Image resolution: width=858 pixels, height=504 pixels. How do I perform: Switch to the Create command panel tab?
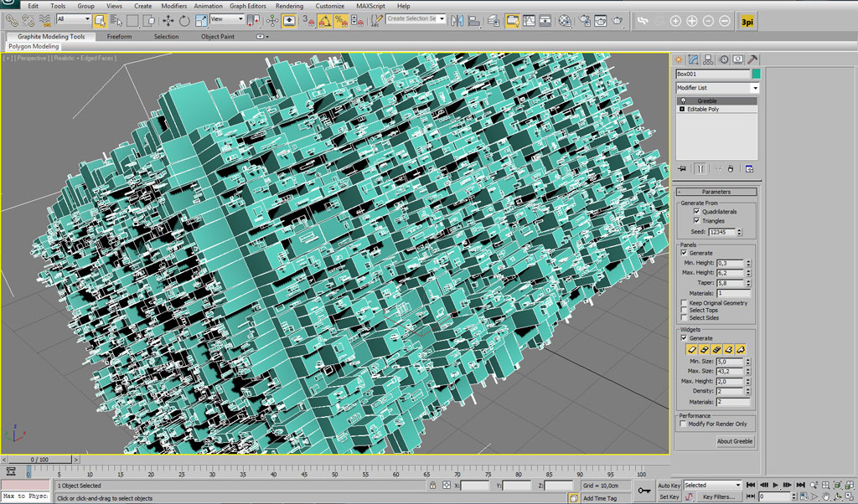pos(679,59)
